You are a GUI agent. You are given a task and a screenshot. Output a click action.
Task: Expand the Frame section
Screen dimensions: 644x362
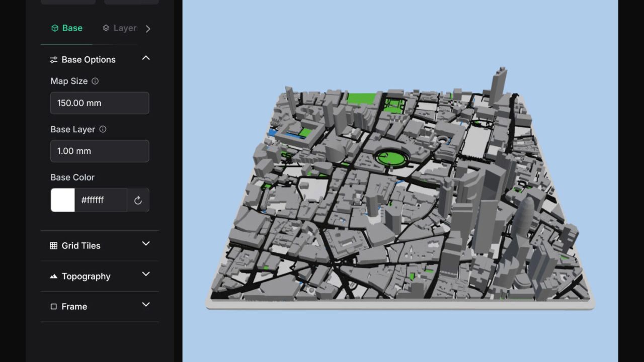[146, 305]
